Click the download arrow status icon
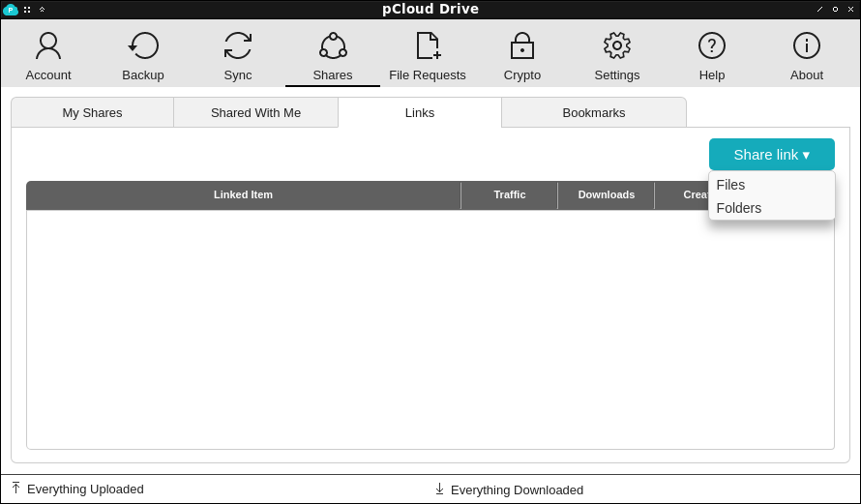This screenshot has width=861, height=504. (x=439, y=489)
